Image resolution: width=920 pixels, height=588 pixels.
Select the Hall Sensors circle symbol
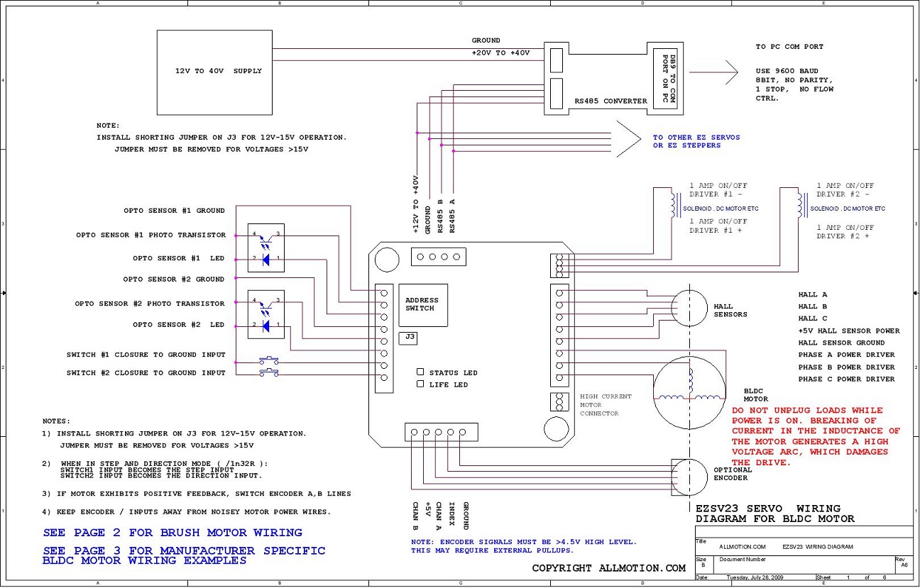pyautogui.click(x=690, y=307)
